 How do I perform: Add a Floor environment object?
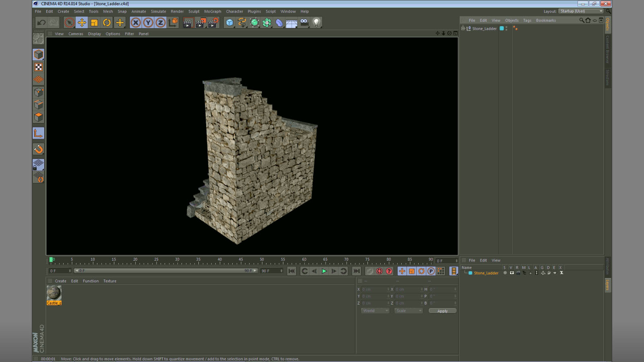292,23
